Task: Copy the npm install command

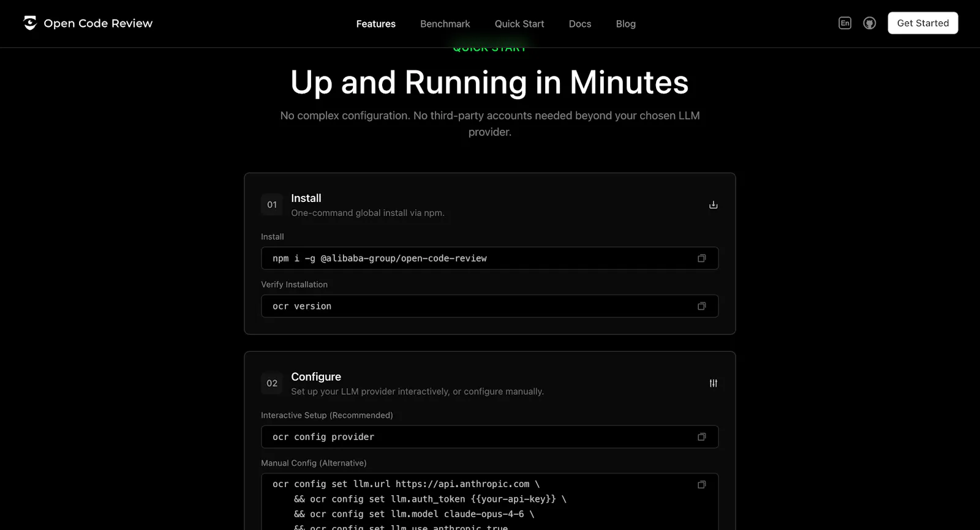Action: 702,258
